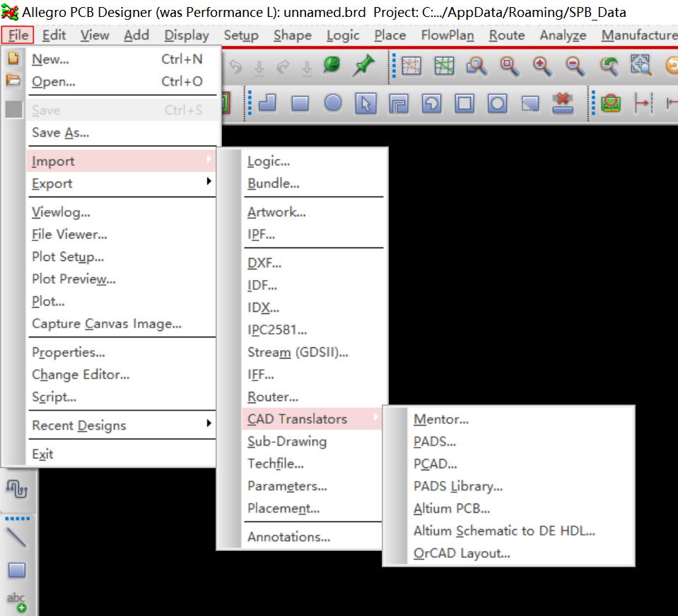Click the Zoom In magnifier icon
Viewport: 678px width, 616px height.
[x=542, y=66]
